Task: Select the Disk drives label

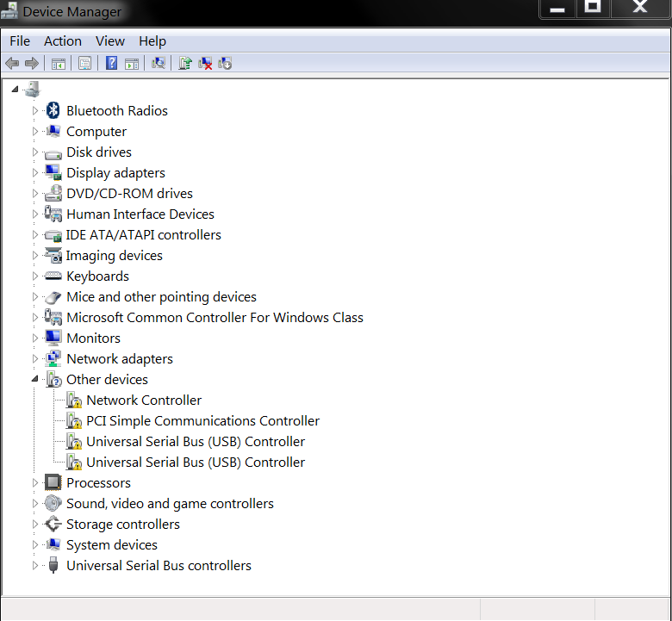Action: [99, 152]
